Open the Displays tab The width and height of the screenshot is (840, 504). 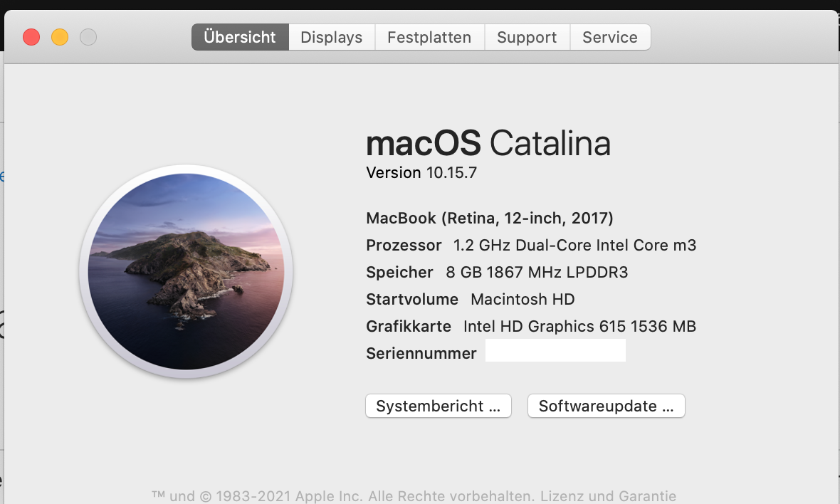coord(332,38)
